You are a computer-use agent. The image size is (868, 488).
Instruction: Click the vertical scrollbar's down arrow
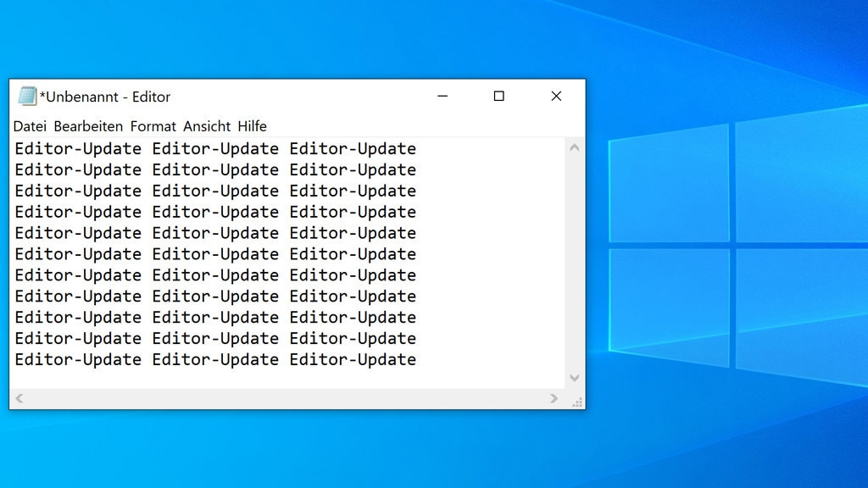(x=575, y=379)
